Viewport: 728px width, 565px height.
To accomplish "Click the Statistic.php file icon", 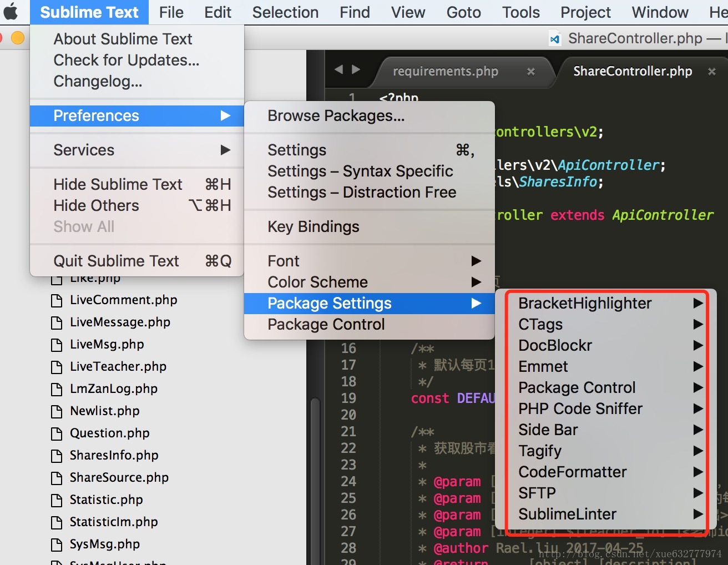I will point(57,500).
